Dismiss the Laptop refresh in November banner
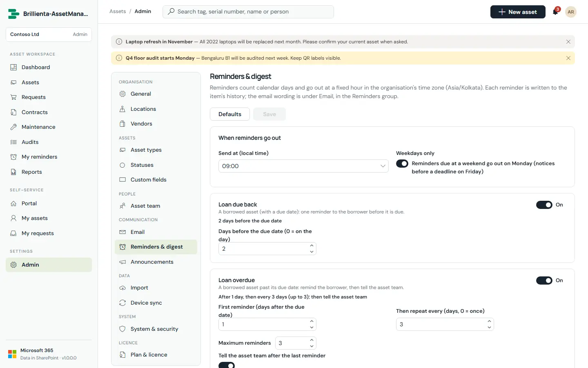 tap(568, 42)
